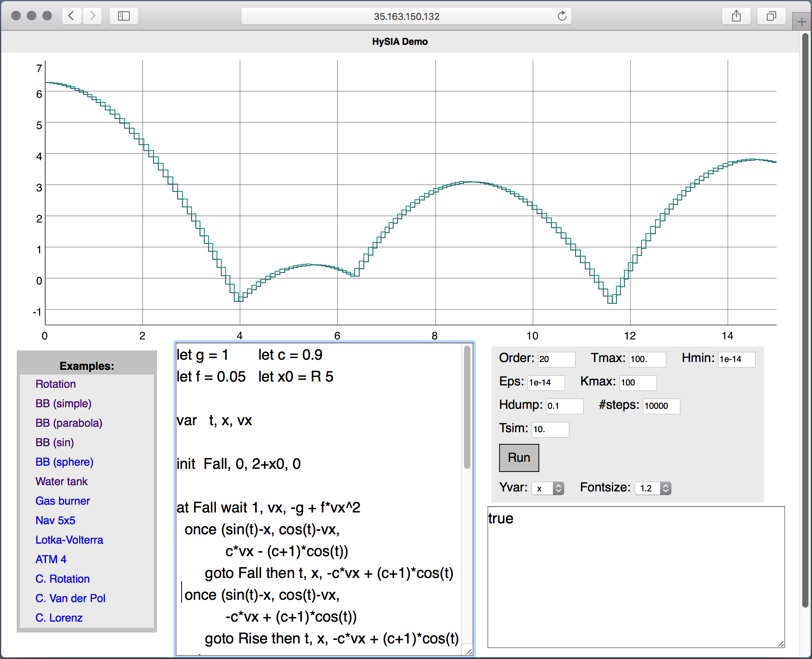Load the ATM 4 example
Screen dimensions: 812x659
pyautogui.click(x=51, y=559)
